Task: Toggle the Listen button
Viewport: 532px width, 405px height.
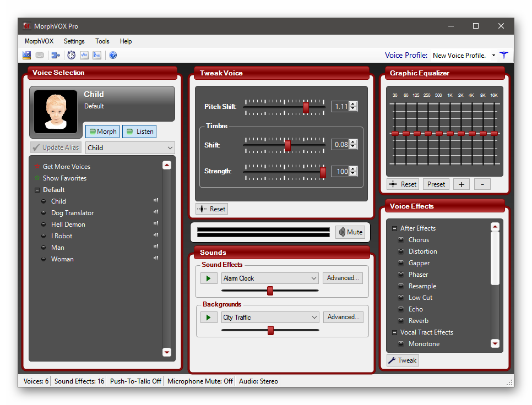Action: coord(139,132)
